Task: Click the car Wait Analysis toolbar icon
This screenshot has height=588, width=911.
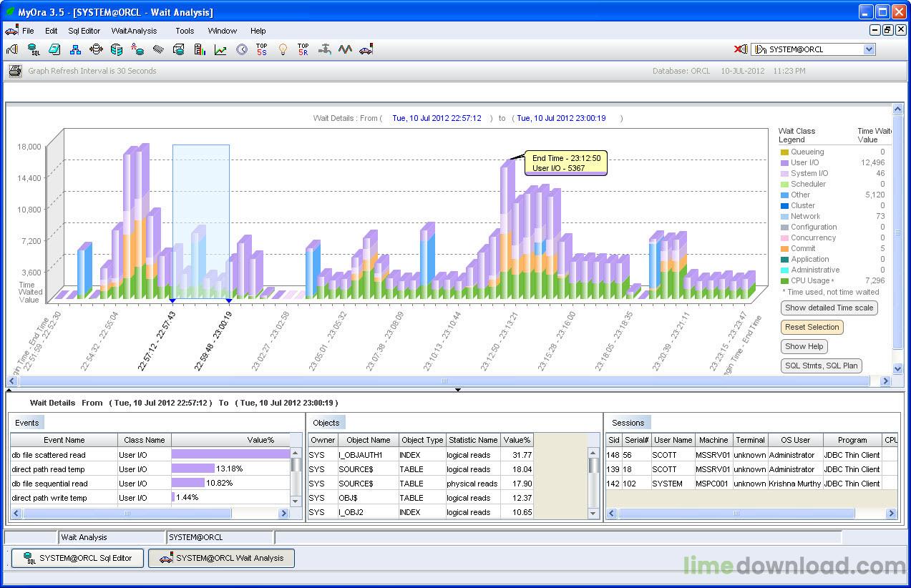Action: 366,49
